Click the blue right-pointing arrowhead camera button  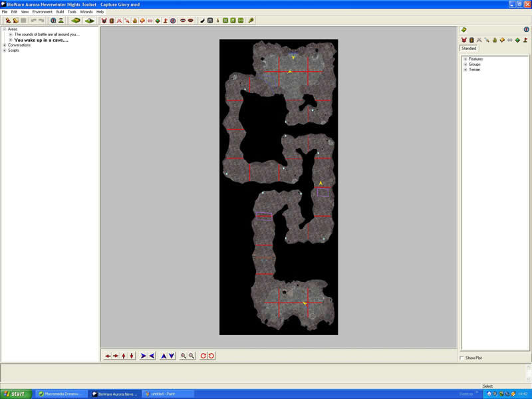click(143, 356)
